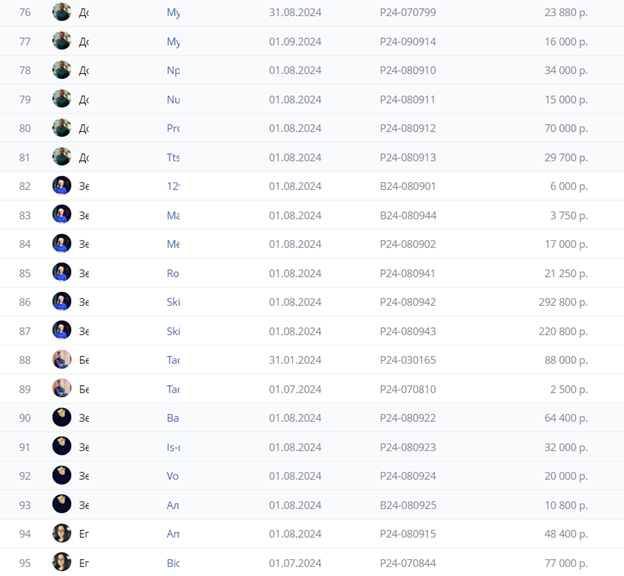Viewport: 624px width, 576px height.
Task: Open the avatar profile in row 82
Action: [62, 186]
